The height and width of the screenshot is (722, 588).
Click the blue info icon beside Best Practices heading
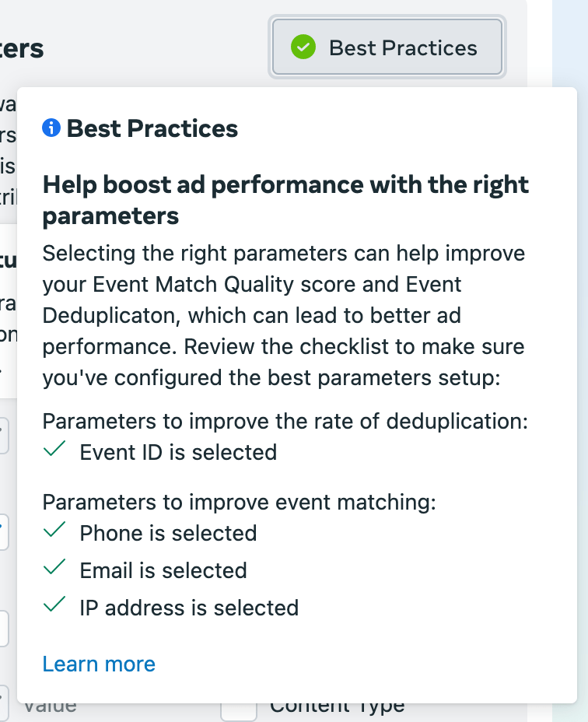[51, 128]
